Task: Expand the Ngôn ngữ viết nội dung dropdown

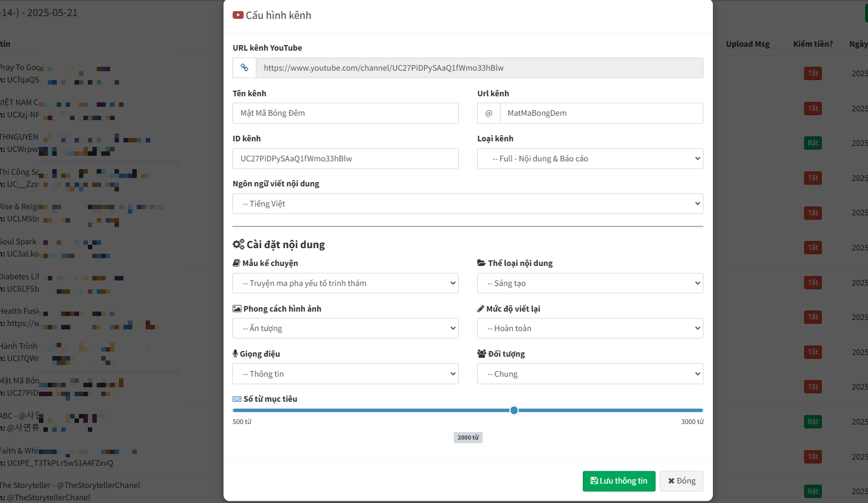Action: tap(468, 204)
